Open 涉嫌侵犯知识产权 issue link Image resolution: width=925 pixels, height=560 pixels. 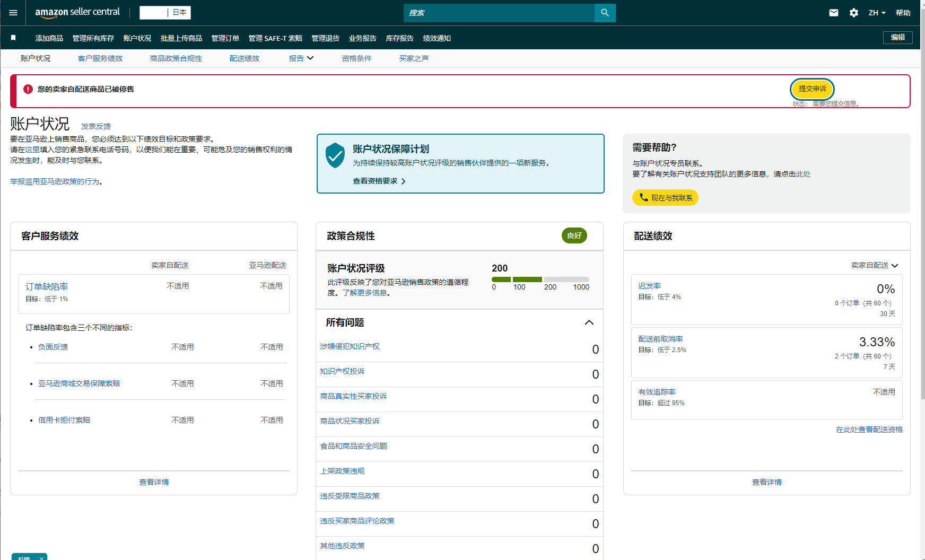coord(350,346)
